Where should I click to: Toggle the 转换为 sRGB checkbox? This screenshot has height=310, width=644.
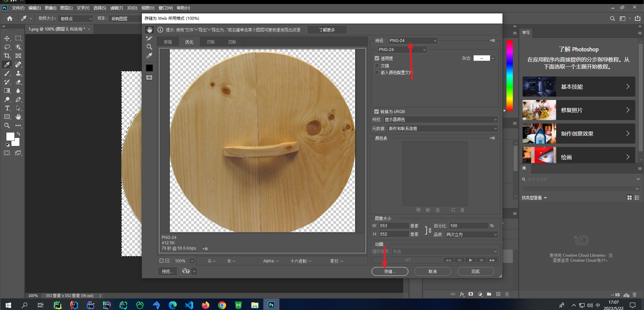click(x=376, y=112)
